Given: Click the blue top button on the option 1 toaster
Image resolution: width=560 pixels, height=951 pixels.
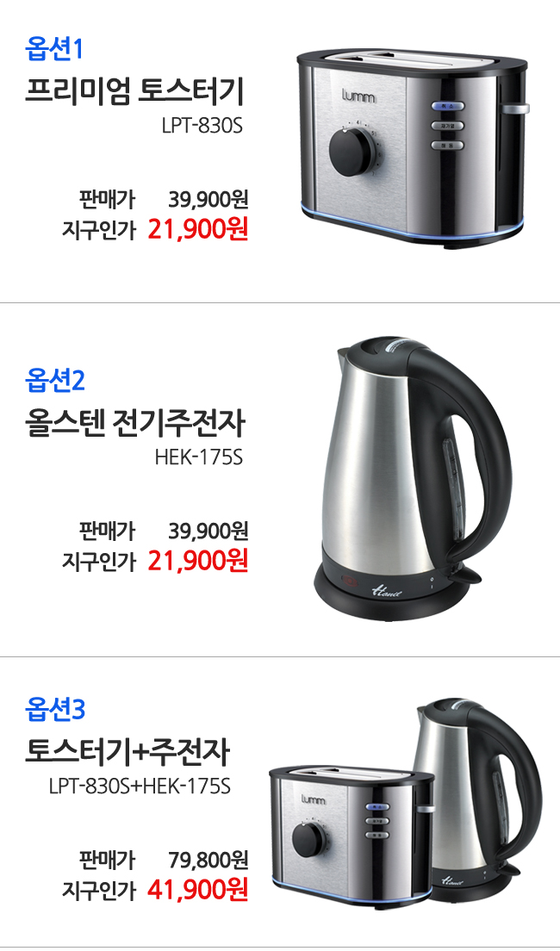Looking at the screenshot, I should [448, 106].
